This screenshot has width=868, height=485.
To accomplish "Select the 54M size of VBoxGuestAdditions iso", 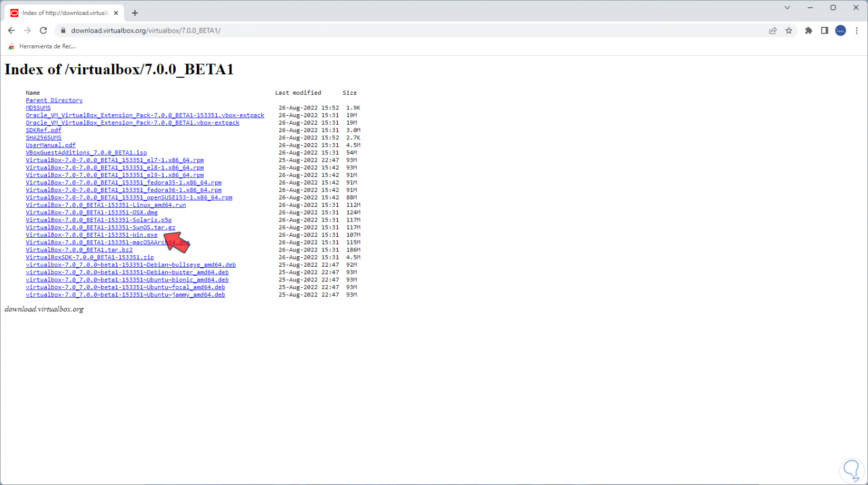I will point(351,153).
